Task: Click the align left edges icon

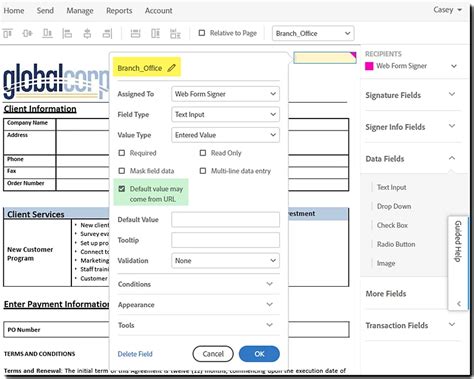Action: pos(67,34)
